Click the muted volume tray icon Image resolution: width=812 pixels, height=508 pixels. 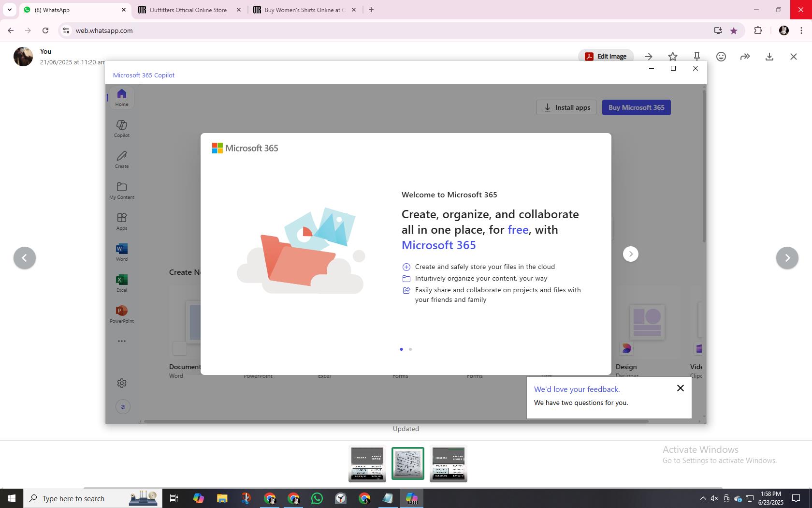pyautogui.click(x=715, y=498)
